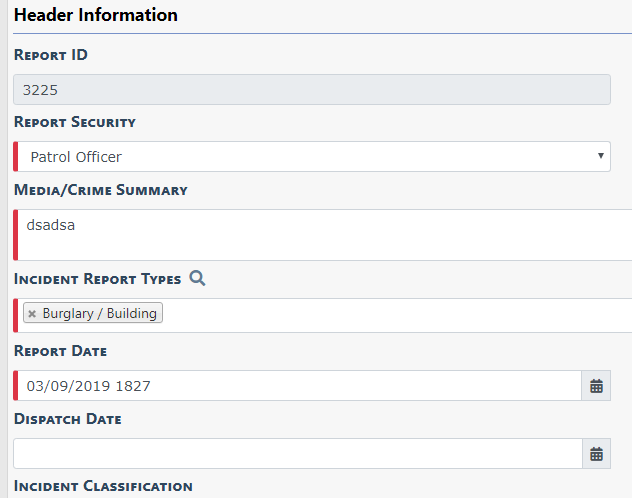
Task: Click the Incident Classification label
Action: pos(103,486)
